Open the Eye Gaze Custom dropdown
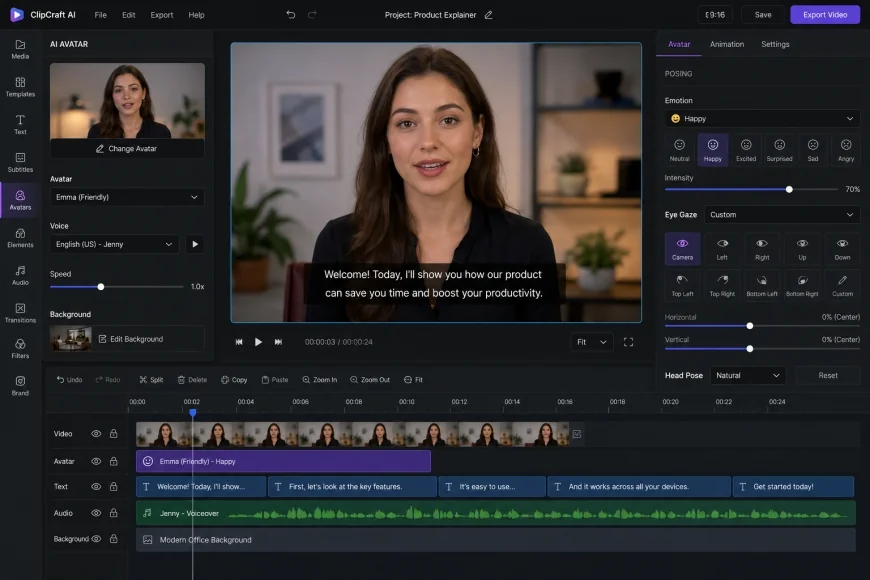This screenshot has width=870, height=580. (x=782, y=214)
